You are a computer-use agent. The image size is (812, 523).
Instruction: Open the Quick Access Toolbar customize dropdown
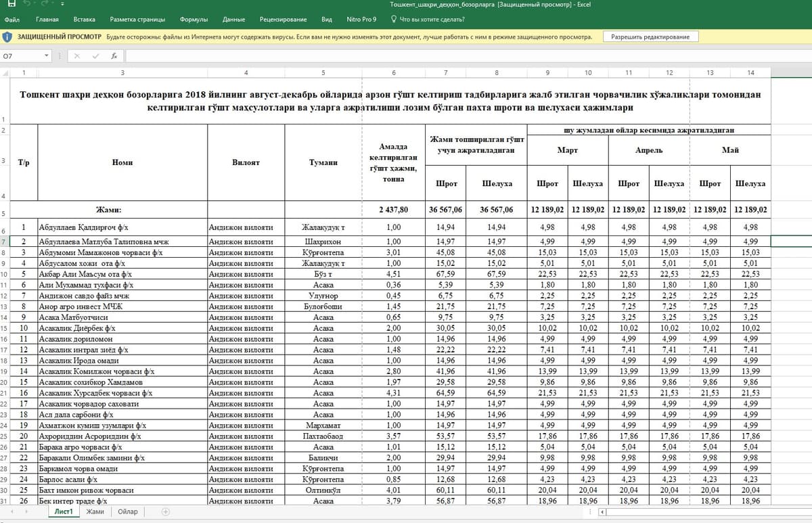(x=62, y=5)
